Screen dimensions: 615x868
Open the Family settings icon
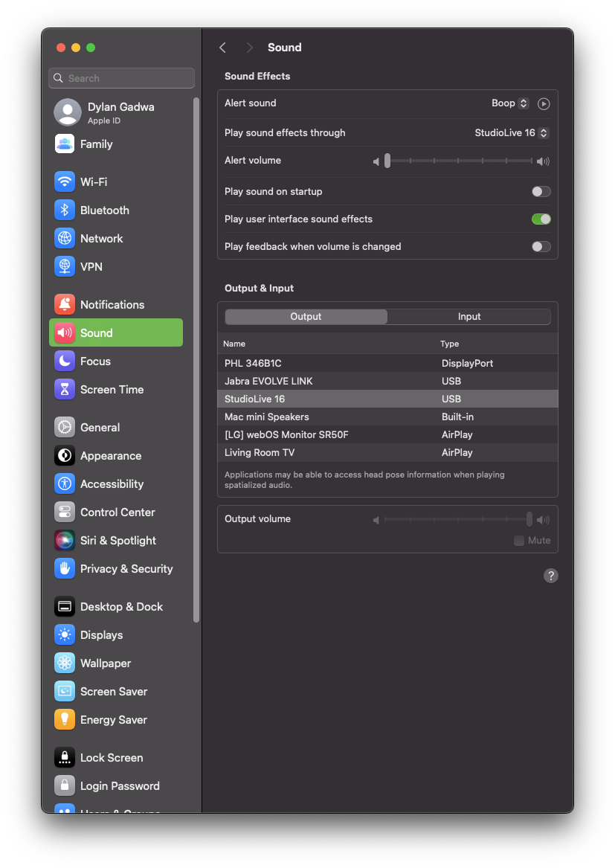pos(65,144)
